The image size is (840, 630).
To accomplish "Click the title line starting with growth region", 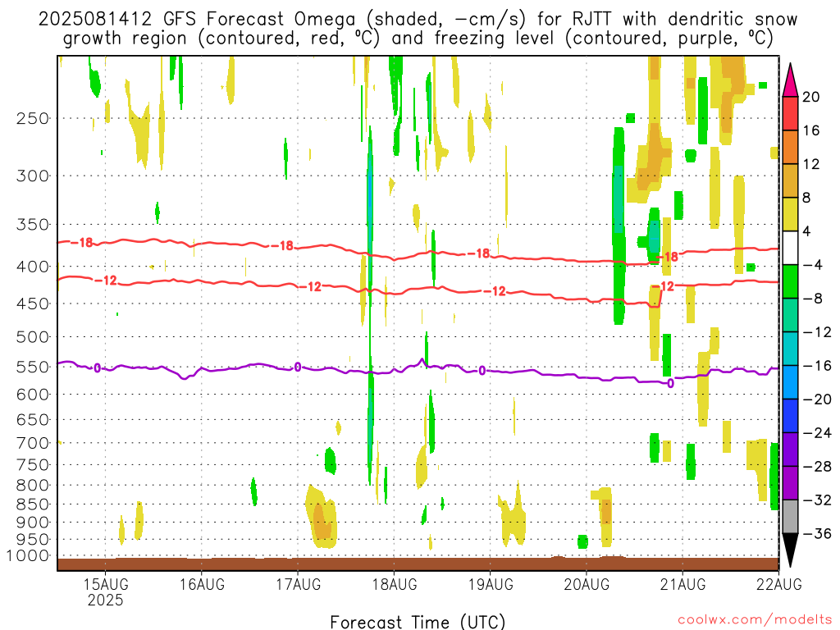I will click(x=418, y=39).
